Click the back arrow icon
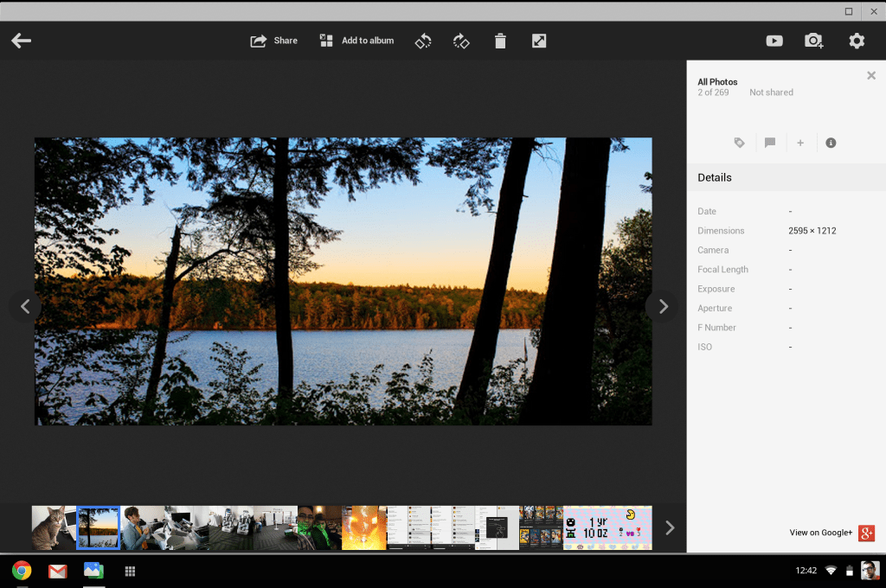Viewport: 886px width, 588px height. (22, 41)
